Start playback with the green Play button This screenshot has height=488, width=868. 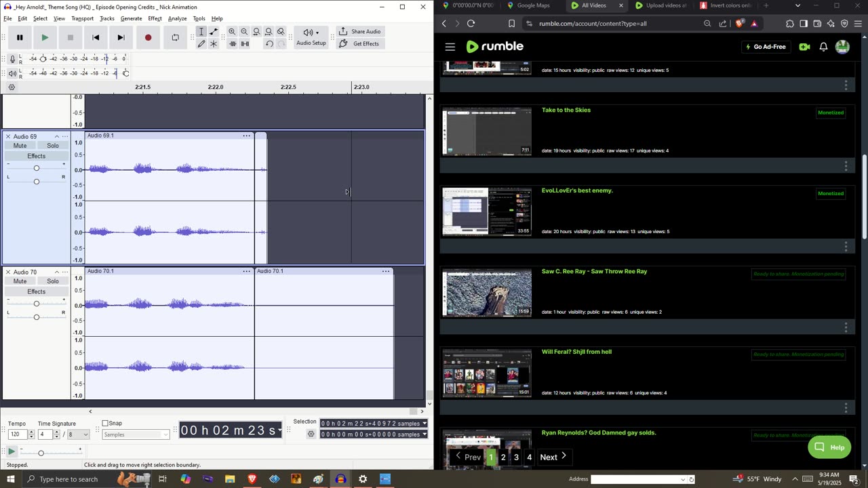click(x=45, y=38)
